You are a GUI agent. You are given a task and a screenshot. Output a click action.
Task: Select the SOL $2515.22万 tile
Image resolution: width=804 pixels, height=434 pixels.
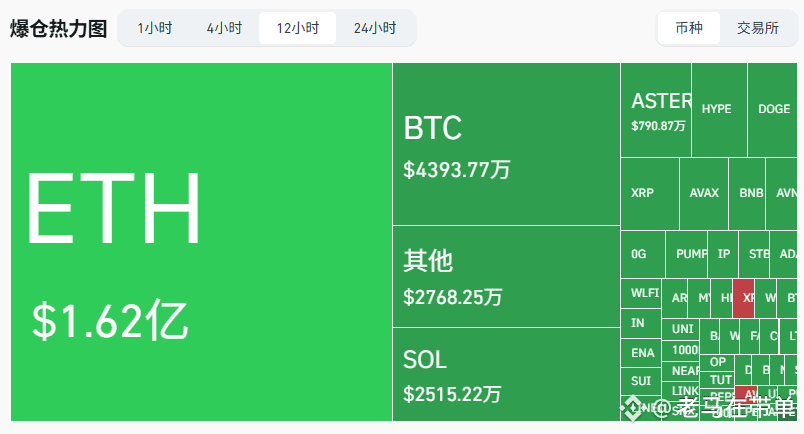pos(507,374)
